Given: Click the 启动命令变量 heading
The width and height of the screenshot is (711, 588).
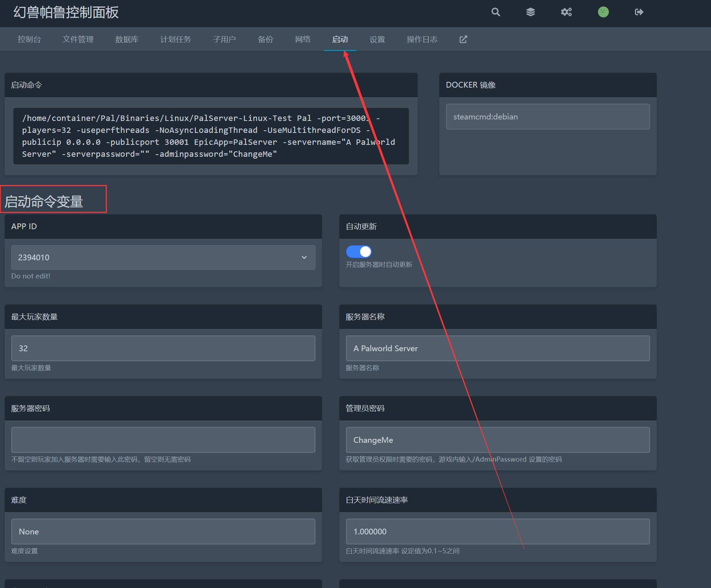Looking at the screenshot, I should 44,202.
